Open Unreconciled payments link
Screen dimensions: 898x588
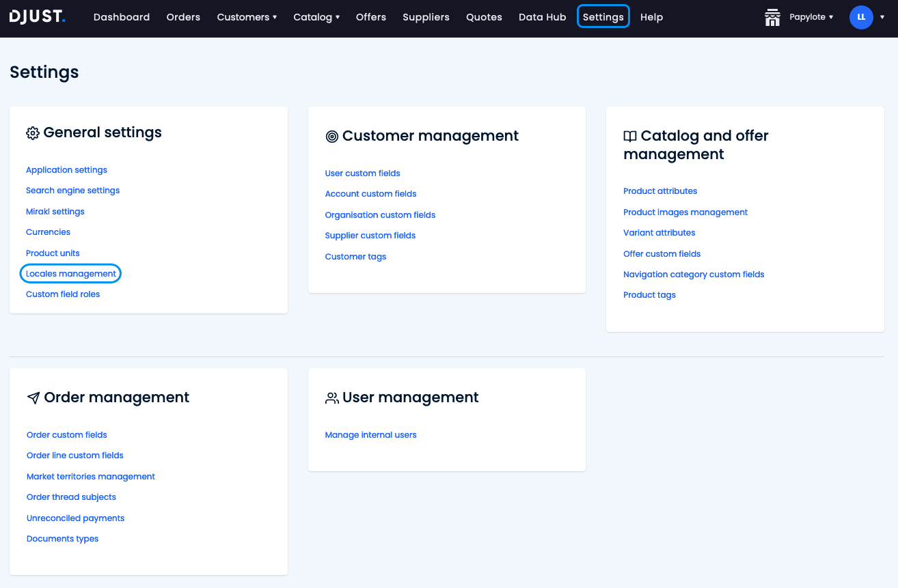pos(75,518)
